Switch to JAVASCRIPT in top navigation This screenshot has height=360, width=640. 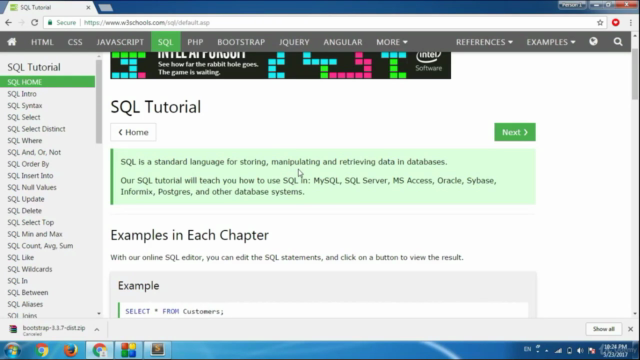click(x=120, y=42)
